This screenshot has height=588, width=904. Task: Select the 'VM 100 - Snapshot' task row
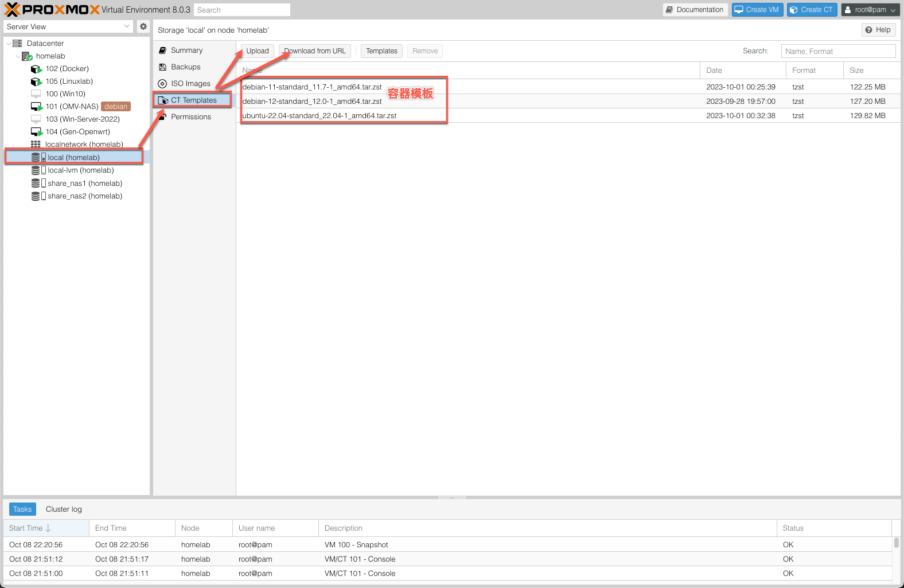coord(447,545)
